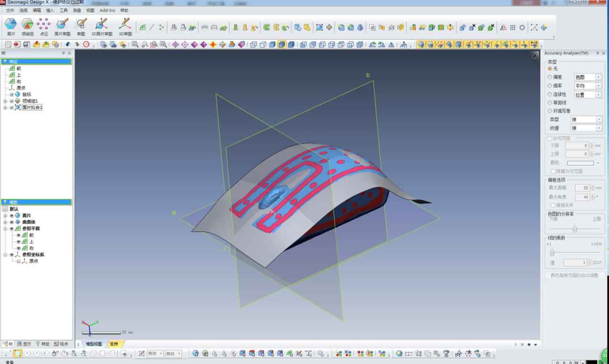609x364 pixels.
Task: Open the 平均 dropdown next to 曲率
Action: tap(588, 86)
